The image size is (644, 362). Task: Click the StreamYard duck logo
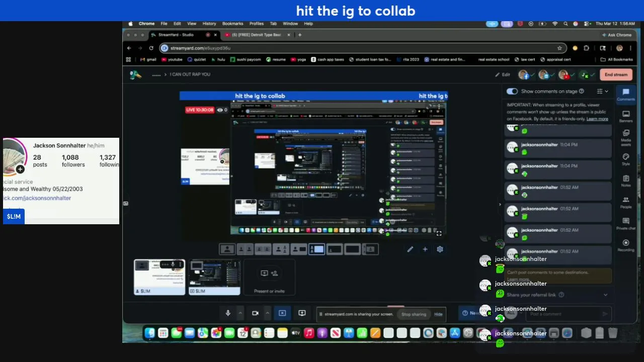[135, 74]
